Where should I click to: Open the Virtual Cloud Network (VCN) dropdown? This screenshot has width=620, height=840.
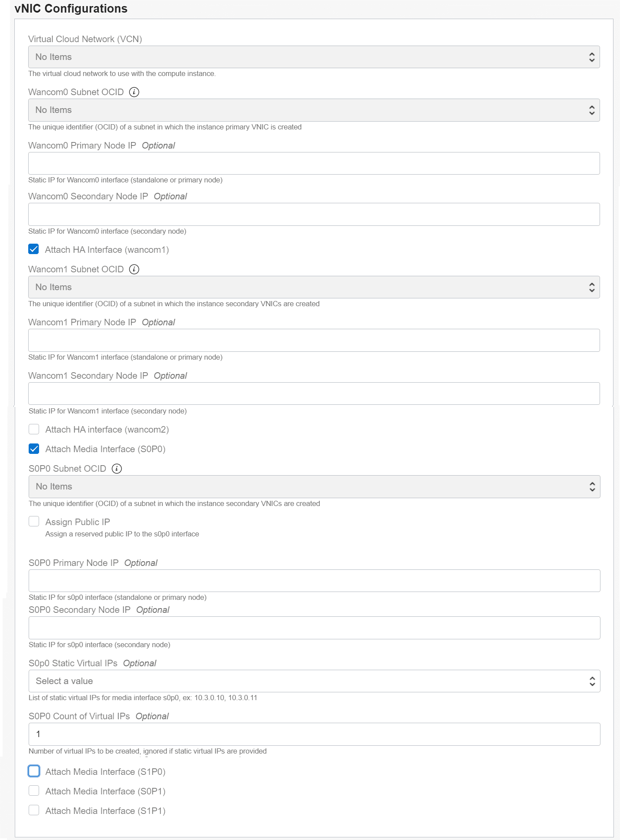point(314,57)
